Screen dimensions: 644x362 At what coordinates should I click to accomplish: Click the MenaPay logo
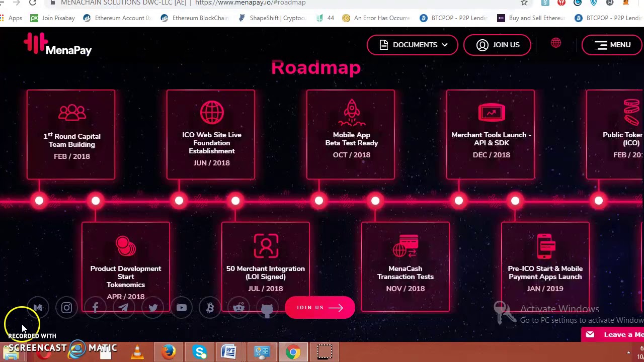click(58, 44)
